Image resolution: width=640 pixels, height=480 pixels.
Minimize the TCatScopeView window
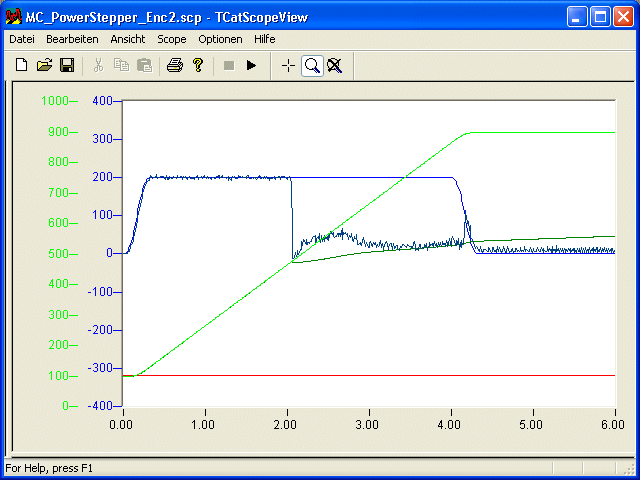tap(577, 17)
